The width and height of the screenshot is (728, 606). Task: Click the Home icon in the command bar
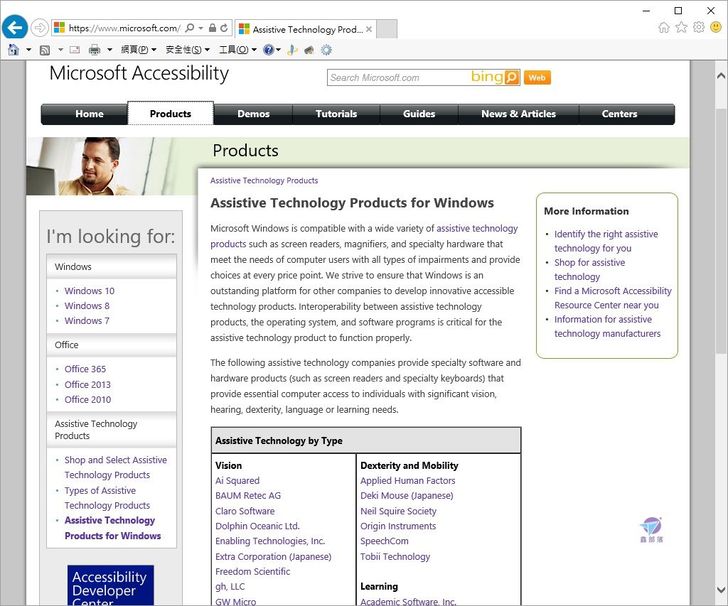(x=14, y=49)
